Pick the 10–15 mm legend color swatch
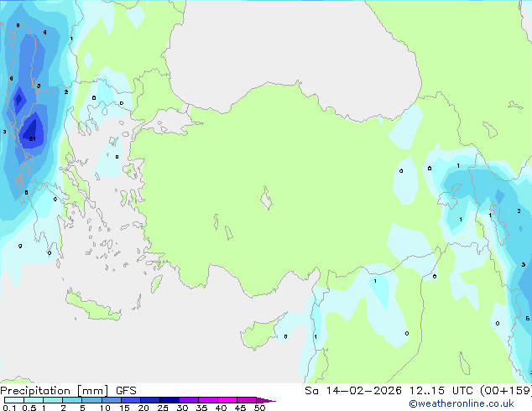 tap(111, 400)
